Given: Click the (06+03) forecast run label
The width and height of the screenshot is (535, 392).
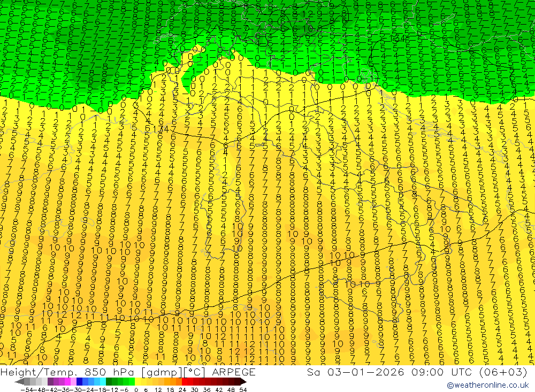Looking at the screenshot, I should click(503, 372).
